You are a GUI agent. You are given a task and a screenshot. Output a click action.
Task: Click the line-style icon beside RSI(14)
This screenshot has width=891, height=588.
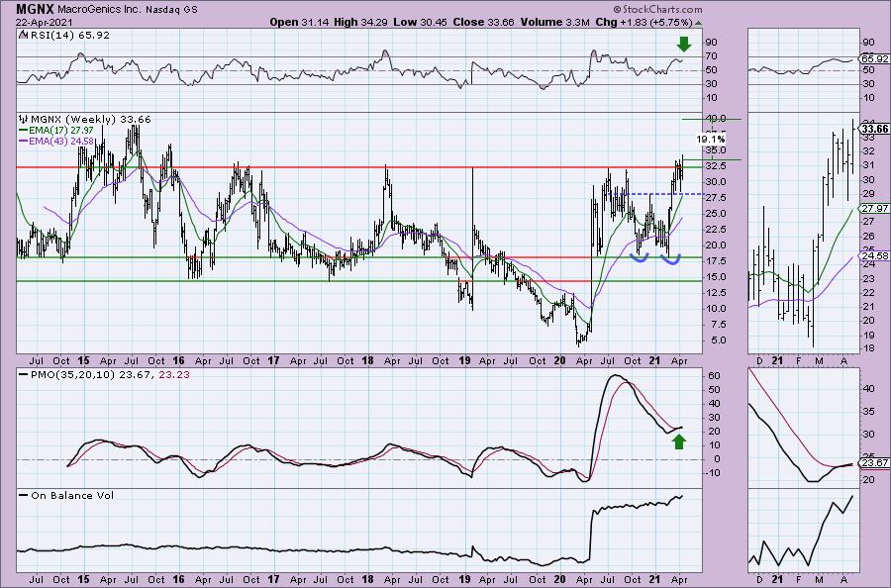[23, 35]
